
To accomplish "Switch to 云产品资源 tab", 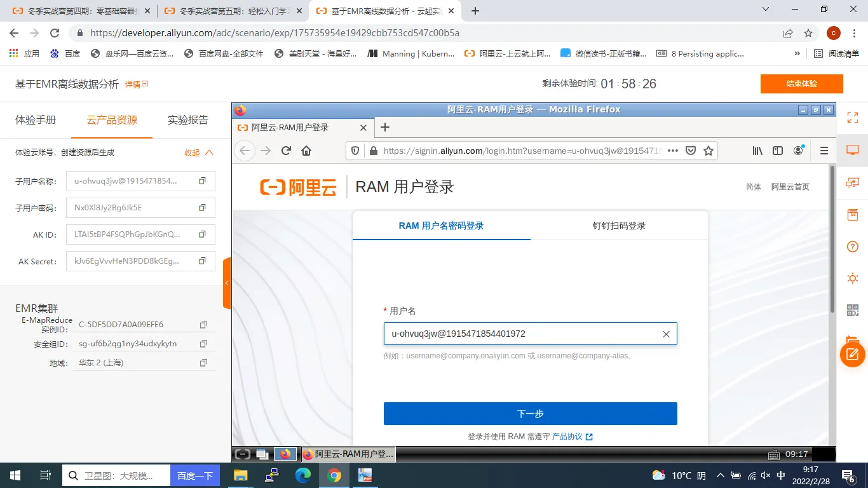I will click(112, 119).
